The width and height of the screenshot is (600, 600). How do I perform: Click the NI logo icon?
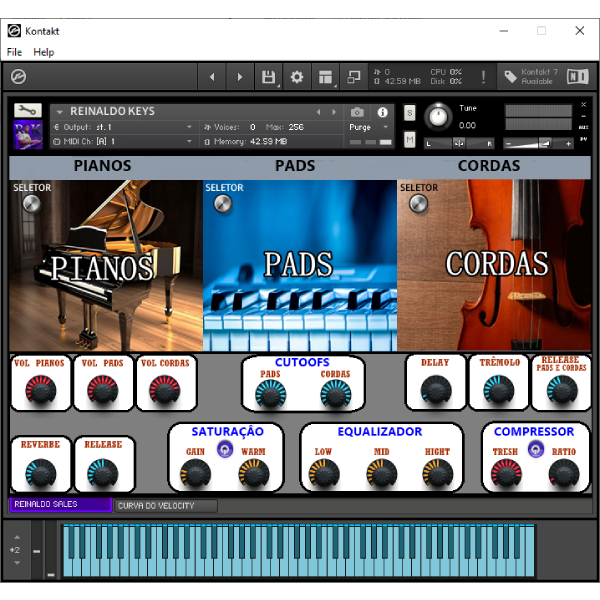coord(578,77)
